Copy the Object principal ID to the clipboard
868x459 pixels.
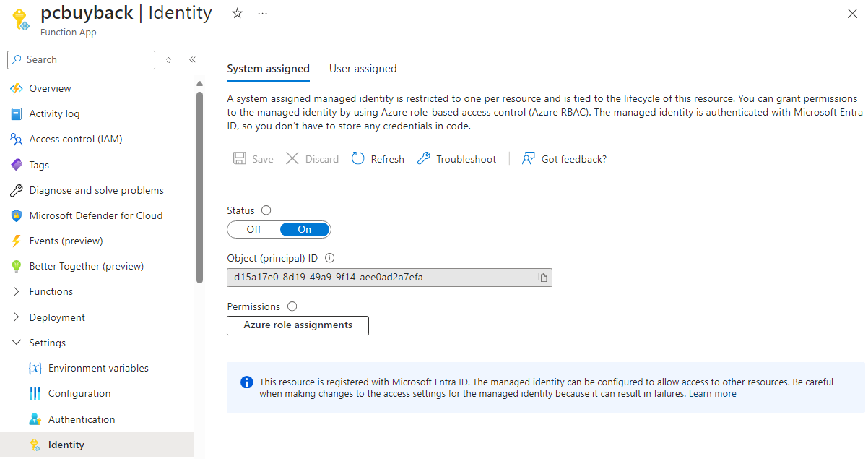pos(542,278)
